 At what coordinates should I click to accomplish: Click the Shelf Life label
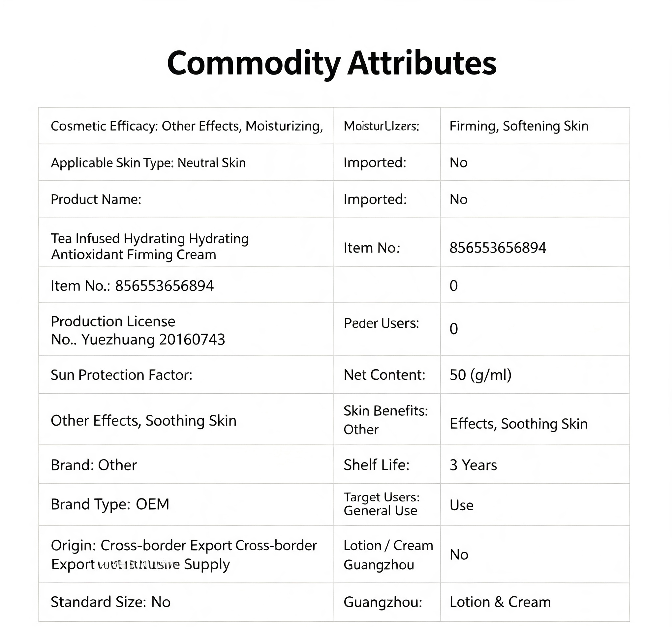pos(376,464)
